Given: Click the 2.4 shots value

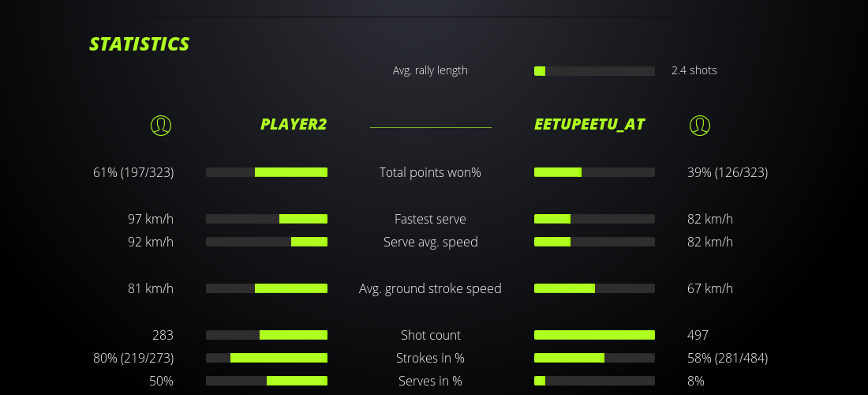Looking at the screenshot, I should (694, 70).
